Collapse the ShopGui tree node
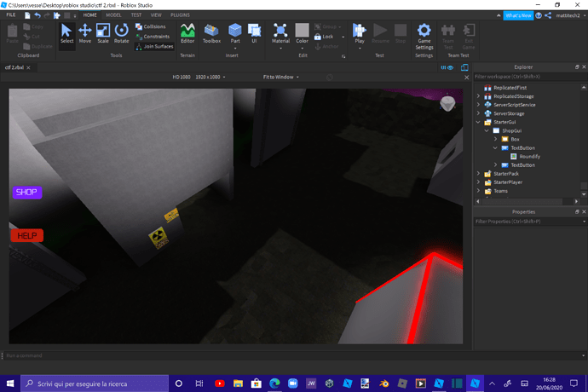 [x=487, y=130]
